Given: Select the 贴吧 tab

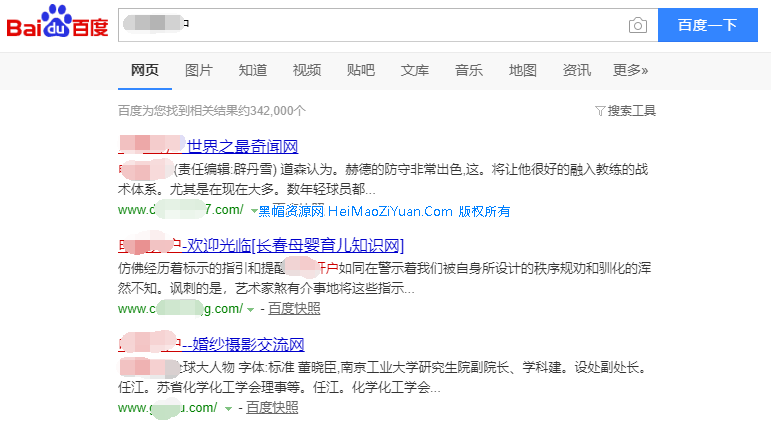Looking at the screenshot, I should pos(361,70).
